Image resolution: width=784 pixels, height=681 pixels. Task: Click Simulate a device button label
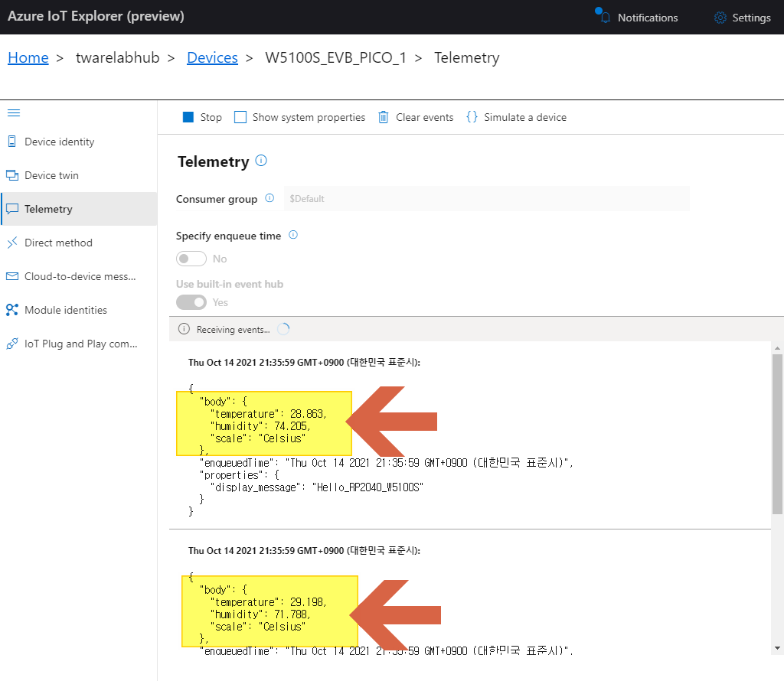tap(525, 117)
